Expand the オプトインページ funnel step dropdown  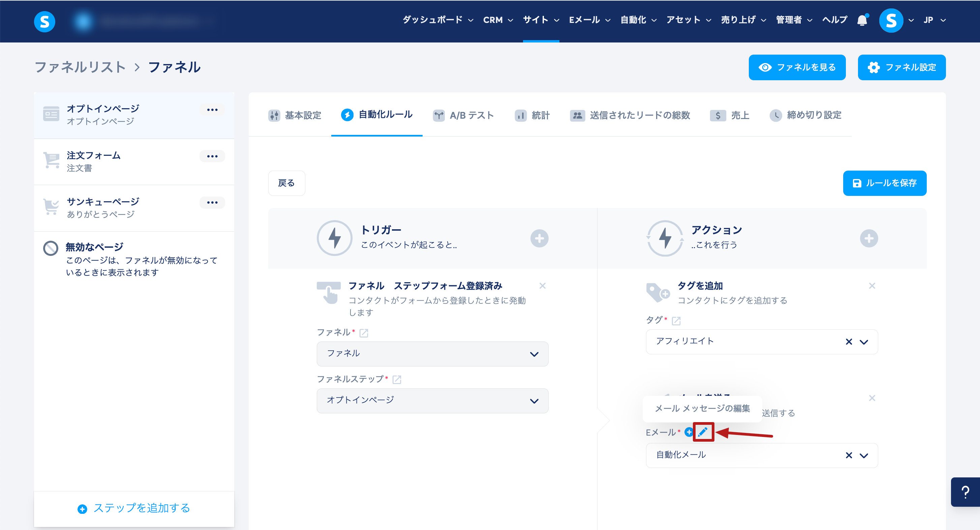tap(534, 401)
